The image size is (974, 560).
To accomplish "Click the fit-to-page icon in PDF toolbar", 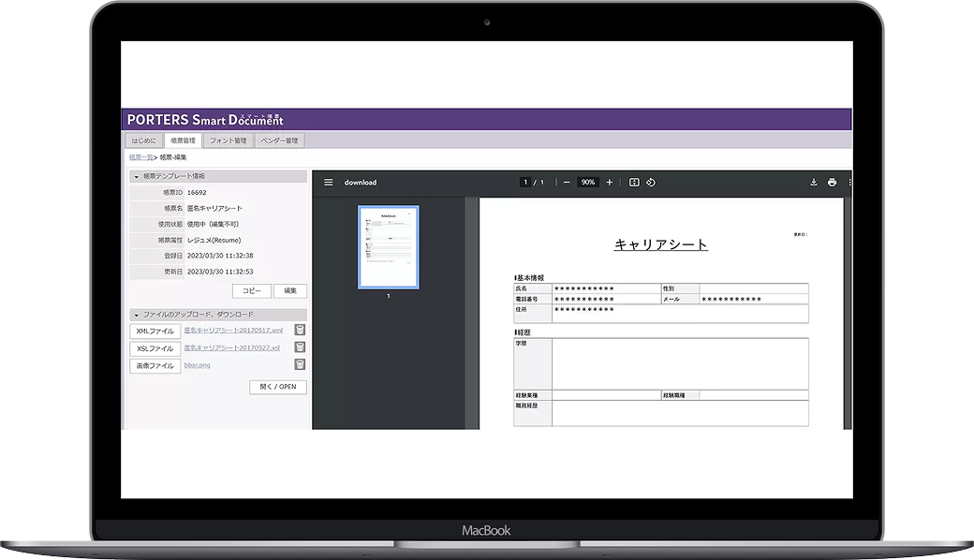I will [x=634, y=183].
